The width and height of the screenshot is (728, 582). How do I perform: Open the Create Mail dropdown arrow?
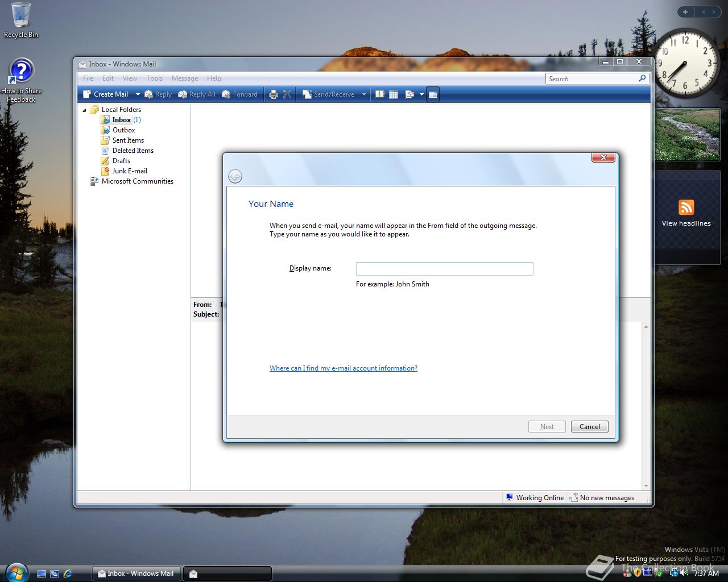[x=137, y=94]
